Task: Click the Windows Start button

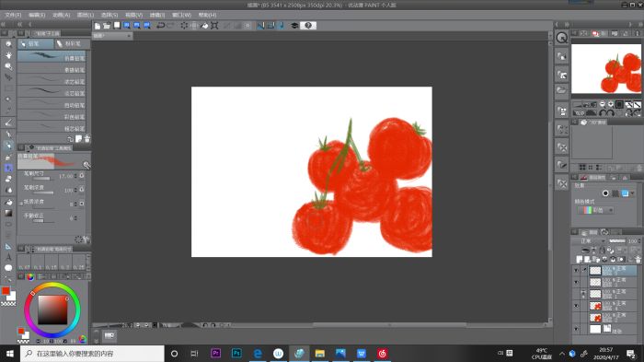Action: coord(10,354)
